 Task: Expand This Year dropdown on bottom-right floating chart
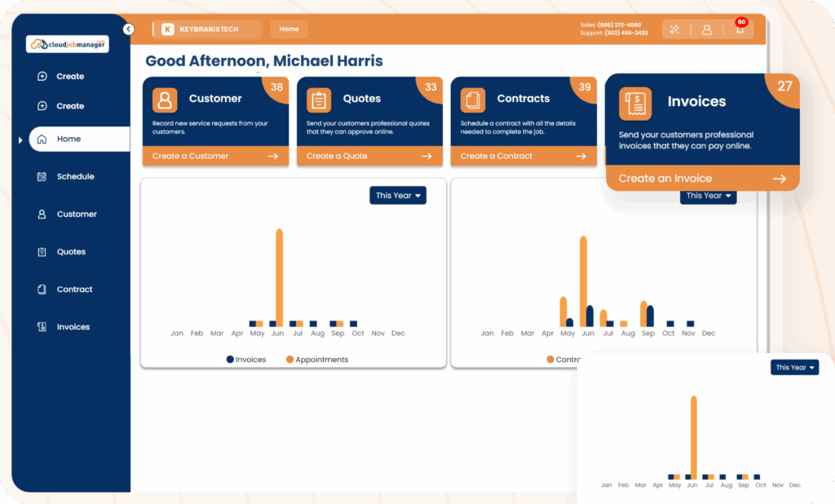click(x=794, y=368)
